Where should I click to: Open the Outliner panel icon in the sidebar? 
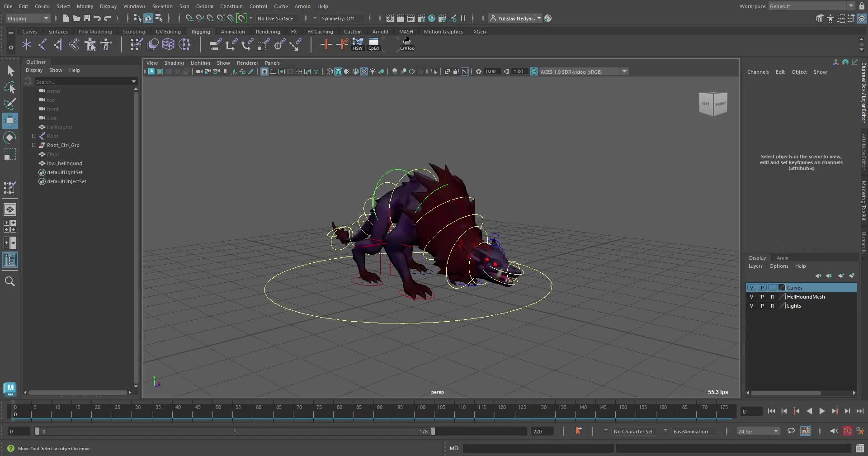[9, 260]
